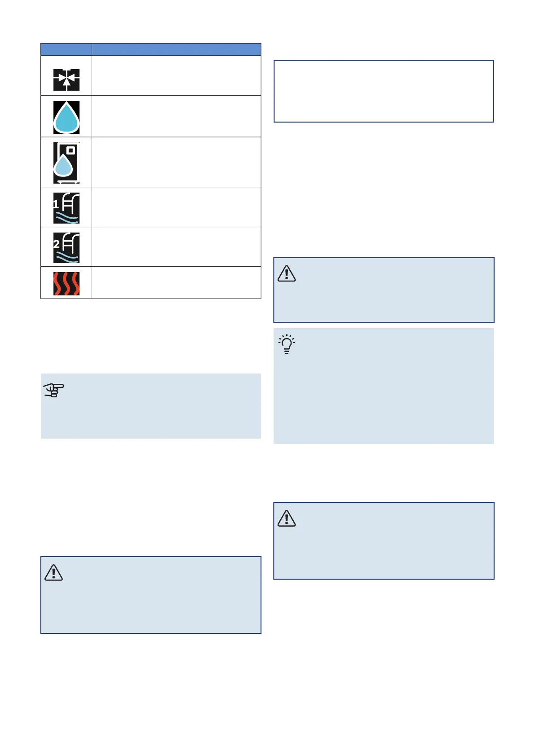Click the red heat waves icon
This screenshot has height=756, width=535.
click(x=66, y=283)
